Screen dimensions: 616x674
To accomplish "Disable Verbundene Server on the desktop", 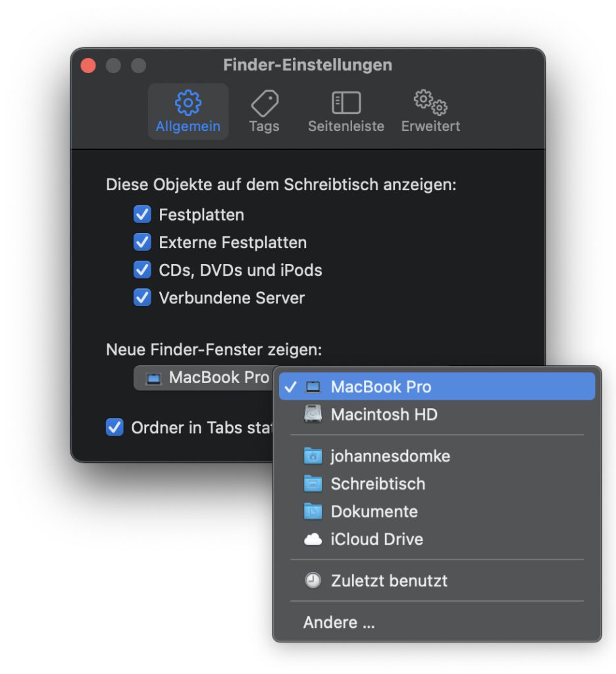I will coord(141,298).
